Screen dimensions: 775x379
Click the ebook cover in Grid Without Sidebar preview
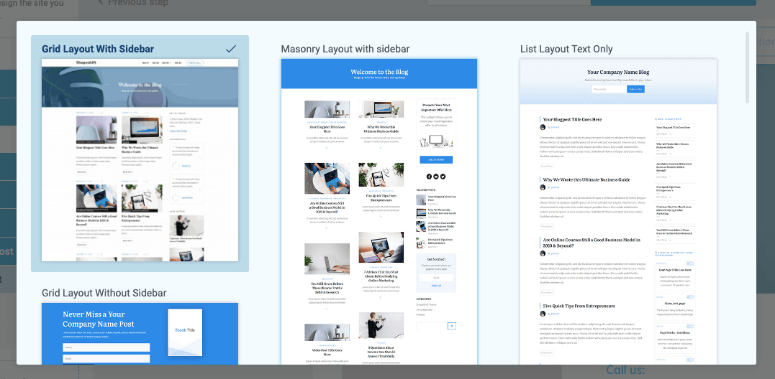(x=185, y=332)
